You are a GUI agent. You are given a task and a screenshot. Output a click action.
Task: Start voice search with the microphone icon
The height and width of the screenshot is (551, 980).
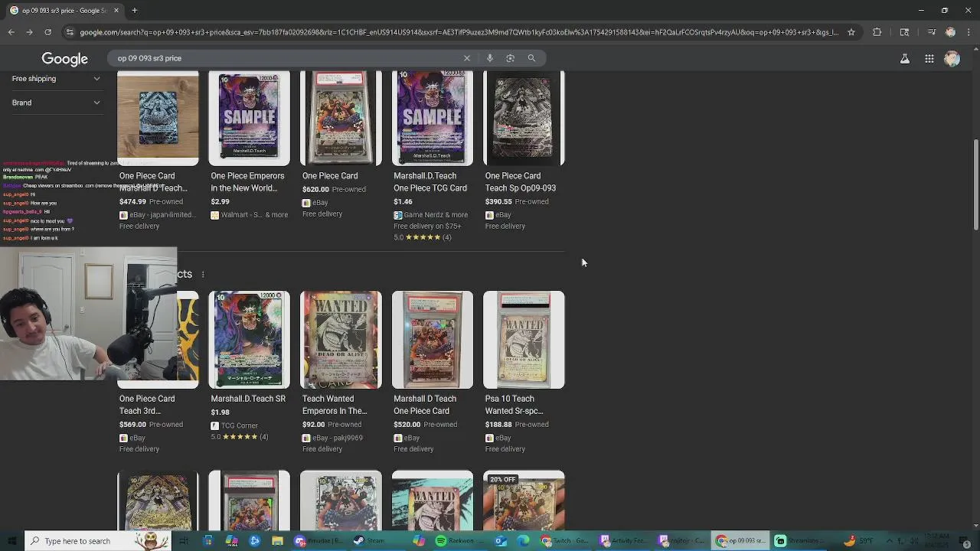click(x=490, y=58)
